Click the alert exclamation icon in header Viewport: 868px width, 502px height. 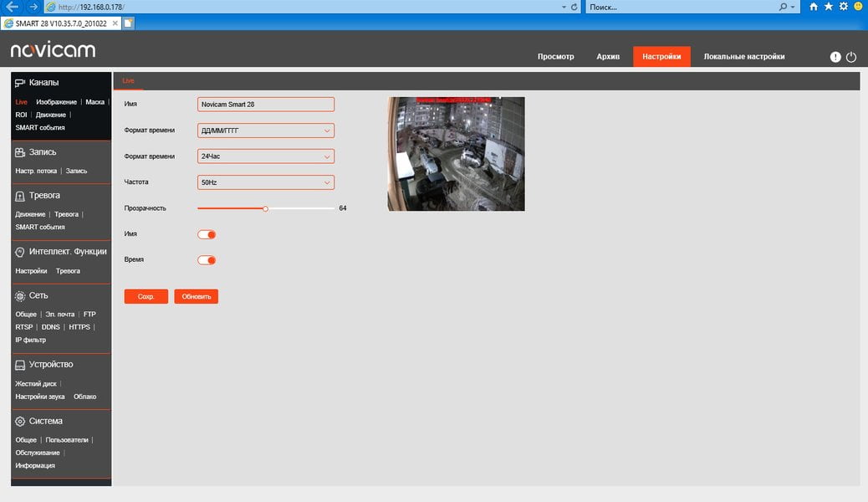(x=835, y=57)
